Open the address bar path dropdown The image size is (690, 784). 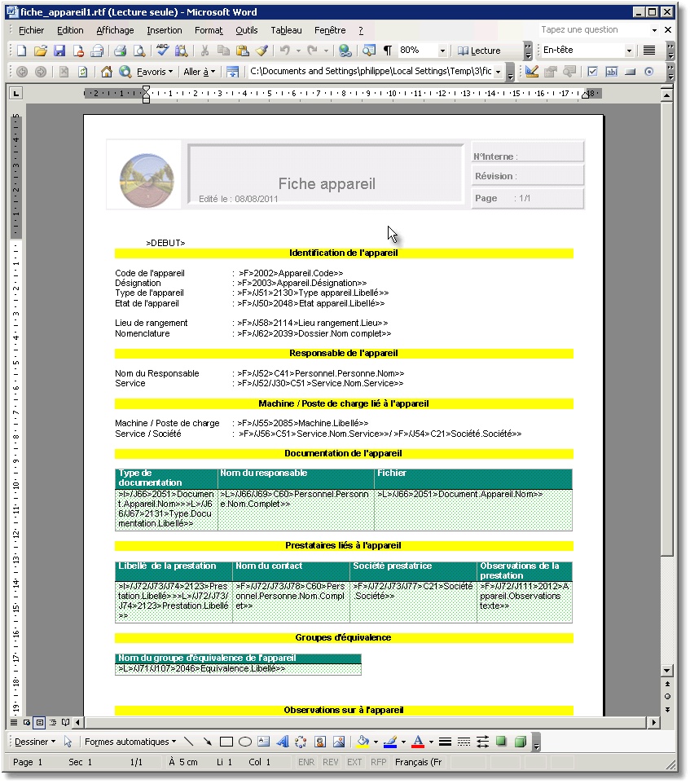coord(498,72)
